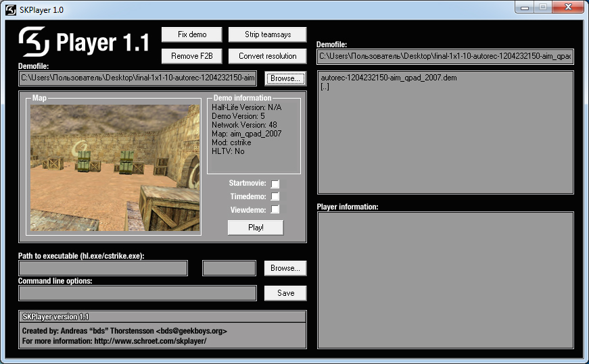Image resolution: width=589 pixels, height=364 pixels.
Task: Click Browse next to executable path
Action: (285, 268)
